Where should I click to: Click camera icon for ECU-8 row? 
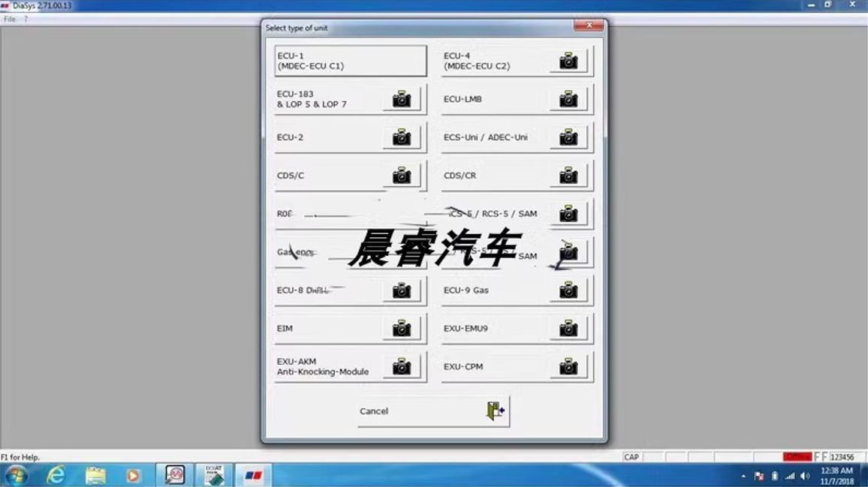(x=402, y=290)
